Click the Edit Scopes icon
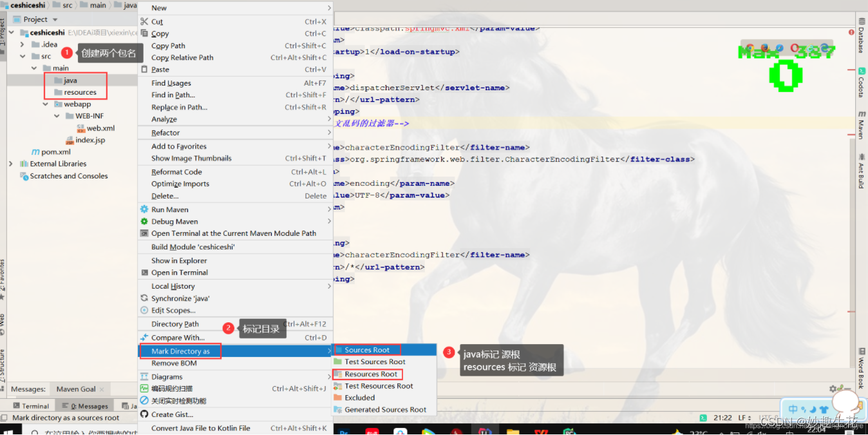Viewport: 868px width, 435px height. point(144,310)
